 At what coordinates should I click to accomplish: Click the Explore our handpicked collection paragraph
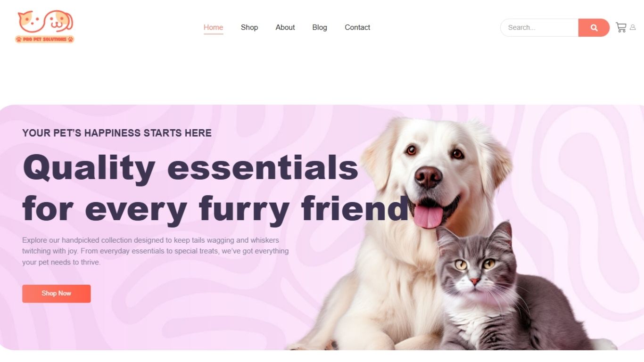click(156, 251)
